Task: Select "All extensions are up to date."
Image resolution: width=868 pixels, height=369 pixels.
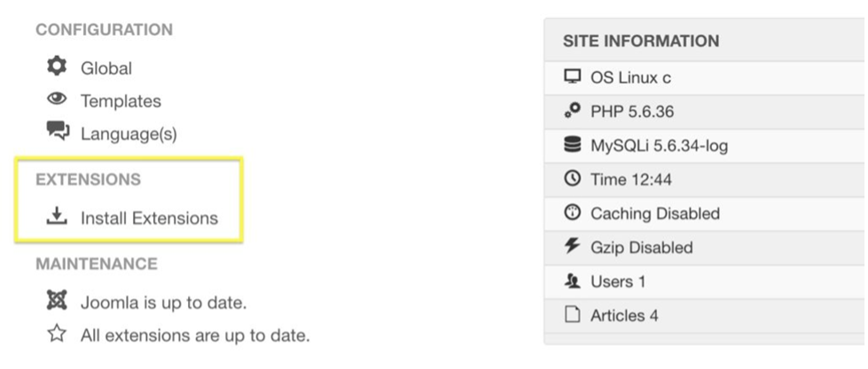Action: point(195,335)
